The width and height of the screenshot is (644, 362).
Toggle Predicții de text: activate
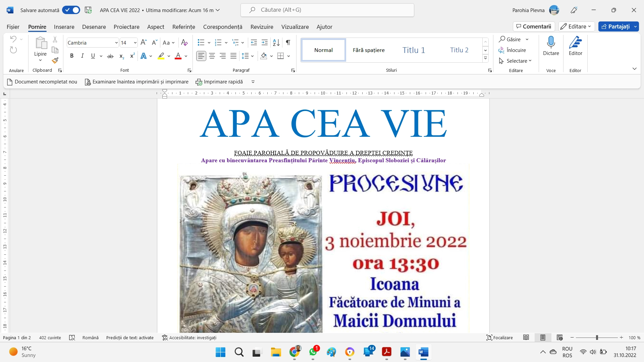pos(130,338)
